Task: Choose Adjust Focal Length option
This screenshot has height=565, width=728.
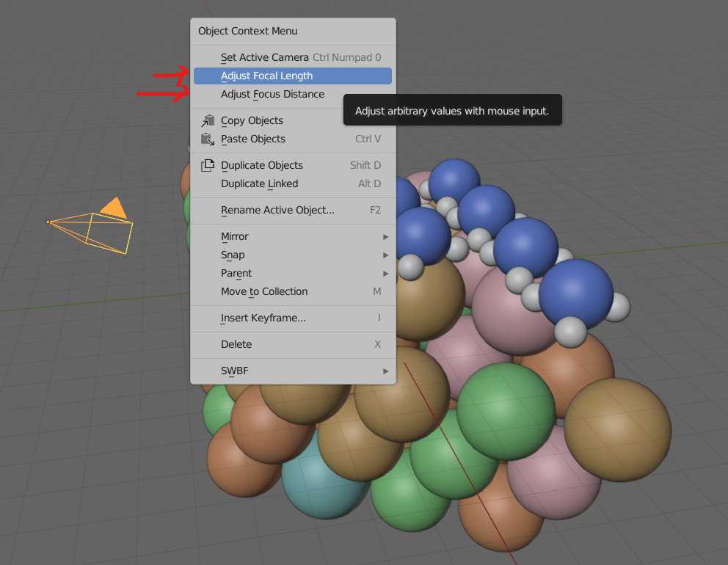Action: click(x=293, y=76)
